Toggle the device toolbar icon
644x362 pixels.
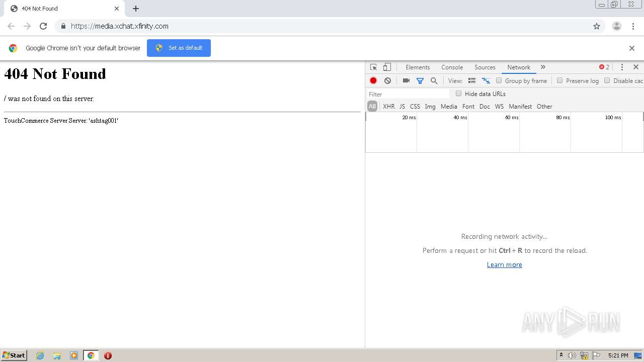pos(387,67)
